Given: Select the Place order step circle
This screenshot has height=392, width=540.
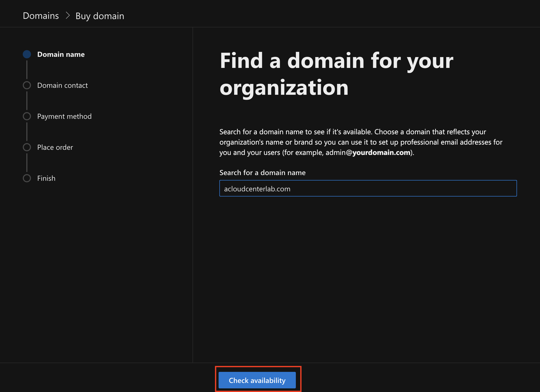Looking at the screenshot, I should [x=27, y=147].
